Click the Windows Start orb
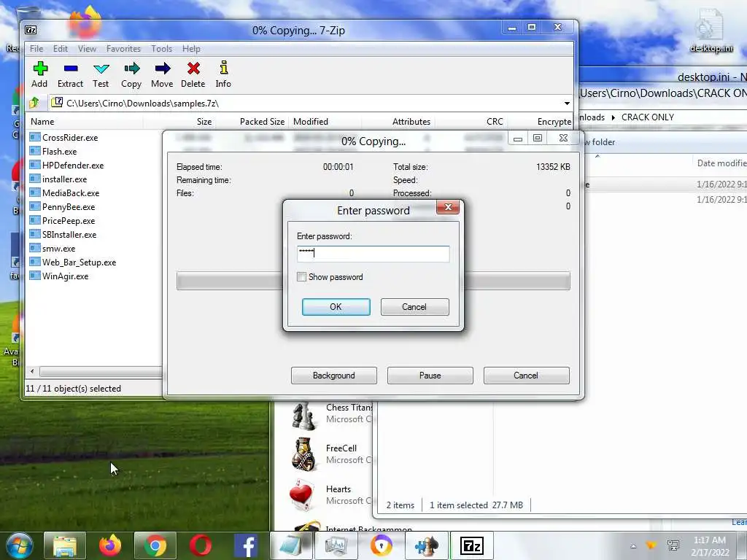 coord(20,545)
